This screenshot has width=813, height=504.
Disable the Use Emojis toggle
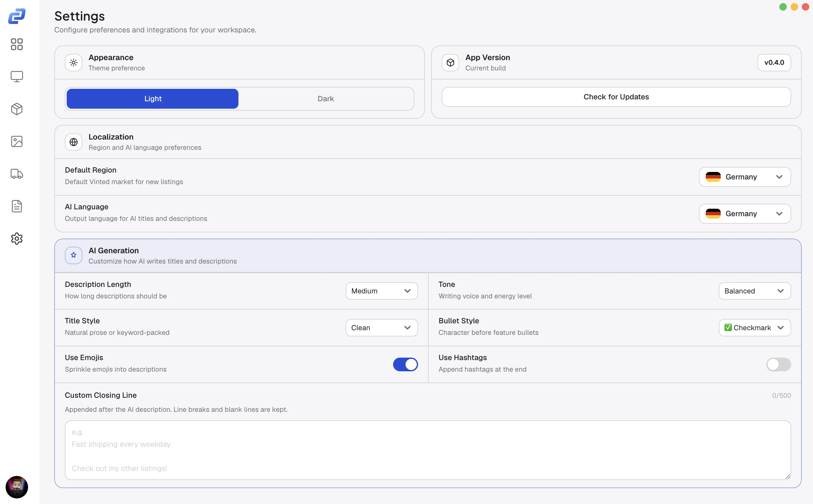tap(405, 364)
